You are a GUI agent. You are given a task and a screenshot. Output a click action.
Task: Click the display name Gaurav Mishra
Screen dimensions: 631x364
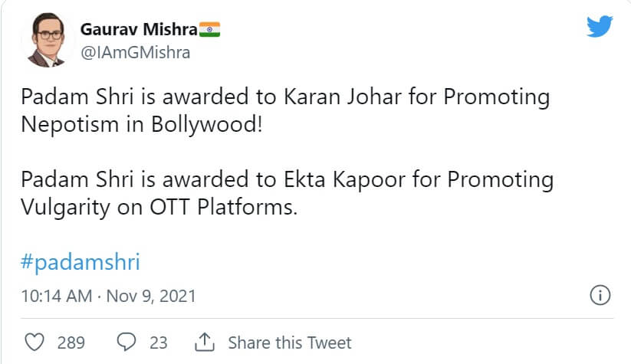click(138, 31)
